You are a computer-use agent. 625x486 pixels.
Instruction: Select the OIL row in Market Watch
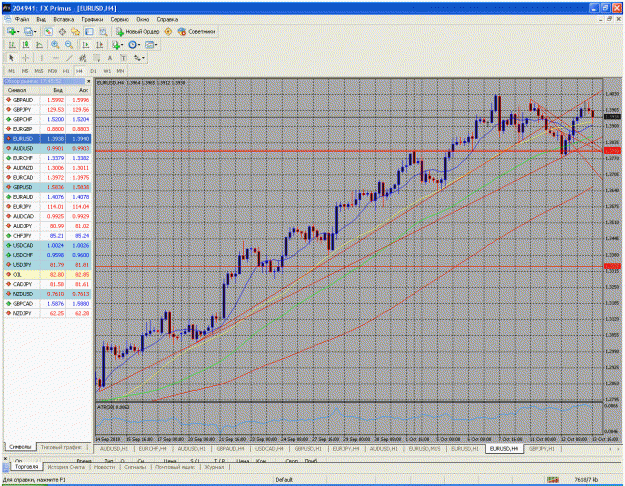pyautogui.click(x=47, y=274)
